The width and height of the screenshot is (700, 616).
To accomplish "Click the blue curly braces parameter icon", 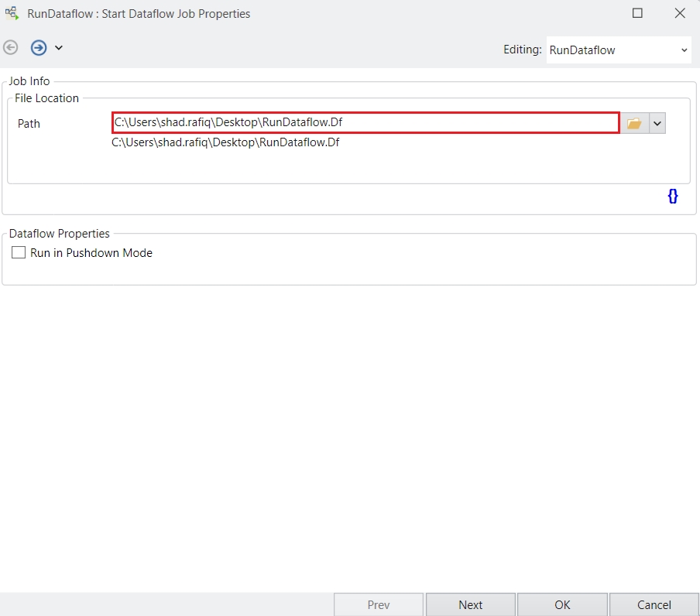I will pyautogui.click(x=672, y=197).
